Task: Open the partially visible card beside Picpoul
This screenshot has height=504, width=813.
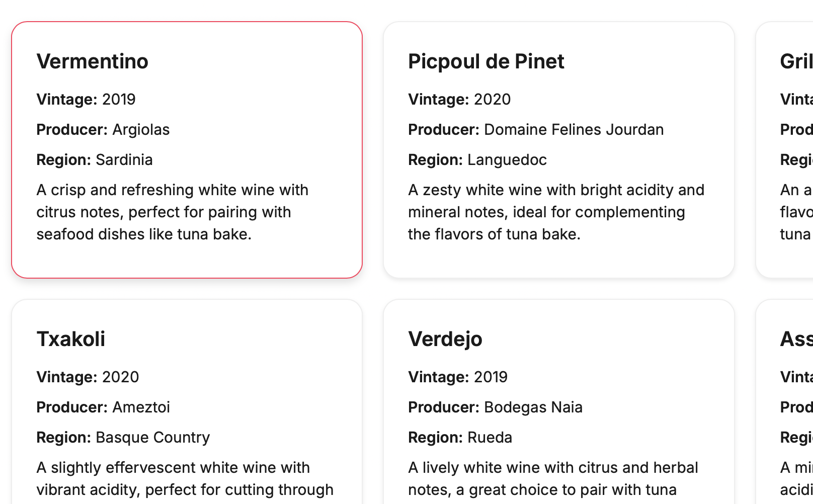Action: coord(784,150)
